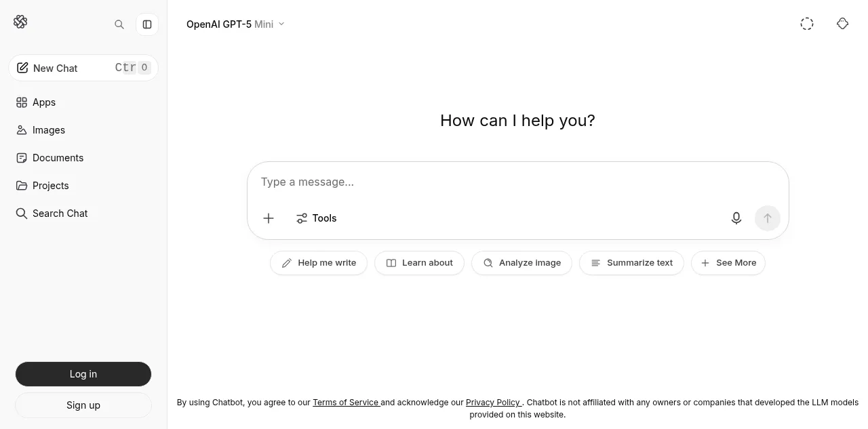Click the send arrow button
The width and height of the screenshot is (868, 429).
click(768, 218)
